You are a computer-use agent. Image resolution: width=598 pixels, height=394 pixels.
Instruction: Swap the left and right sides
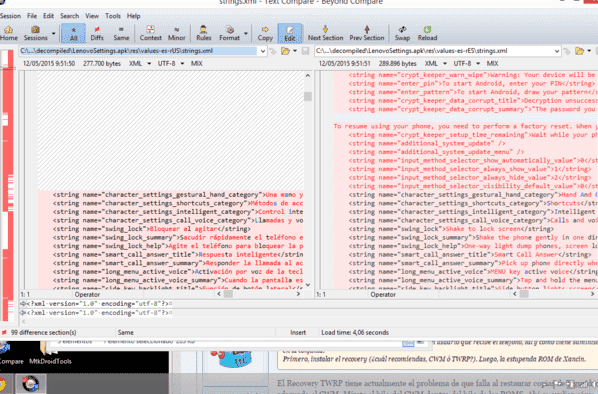coord(402,34)
